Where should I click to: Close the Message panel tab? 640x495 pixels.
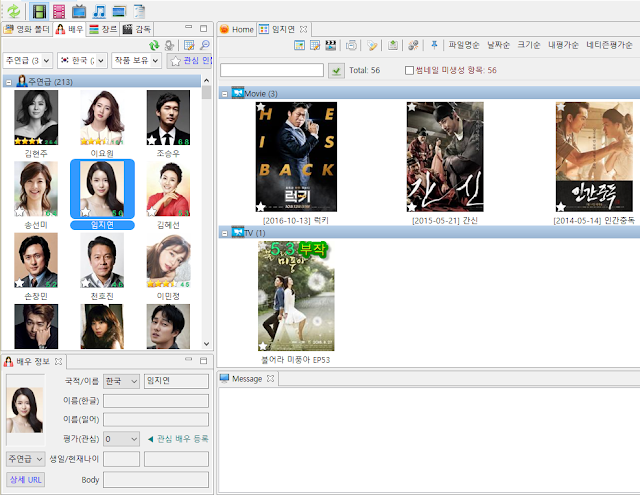(270, 379)
